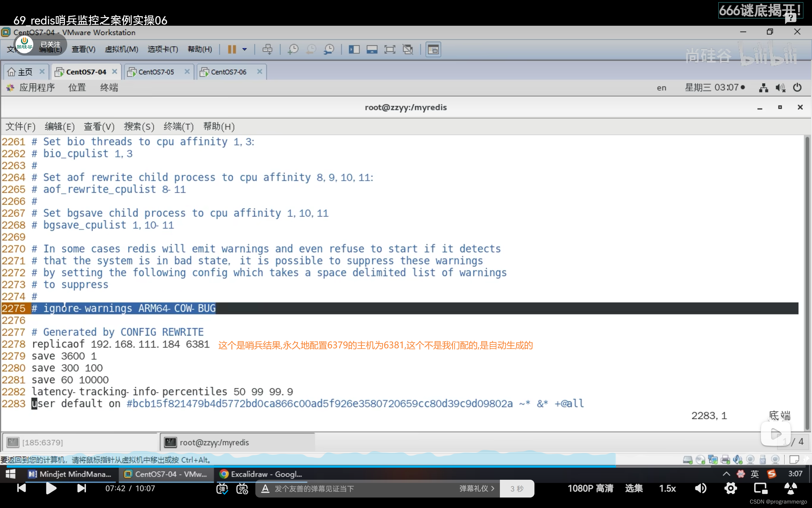Screen dimensions: 812x508
Task: Open the snapshot manager wrench-clock icon
Action: pos(329,50)
